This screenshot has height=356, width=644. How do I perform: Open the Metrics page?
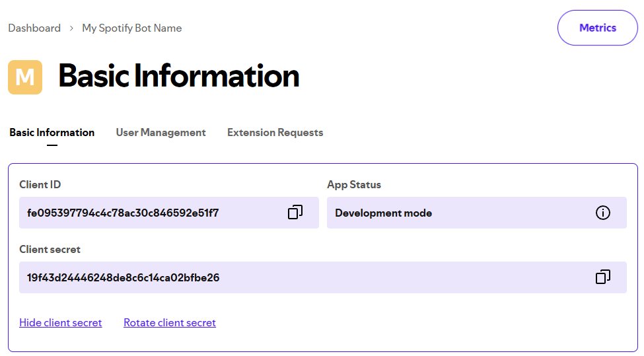point(597,28)
